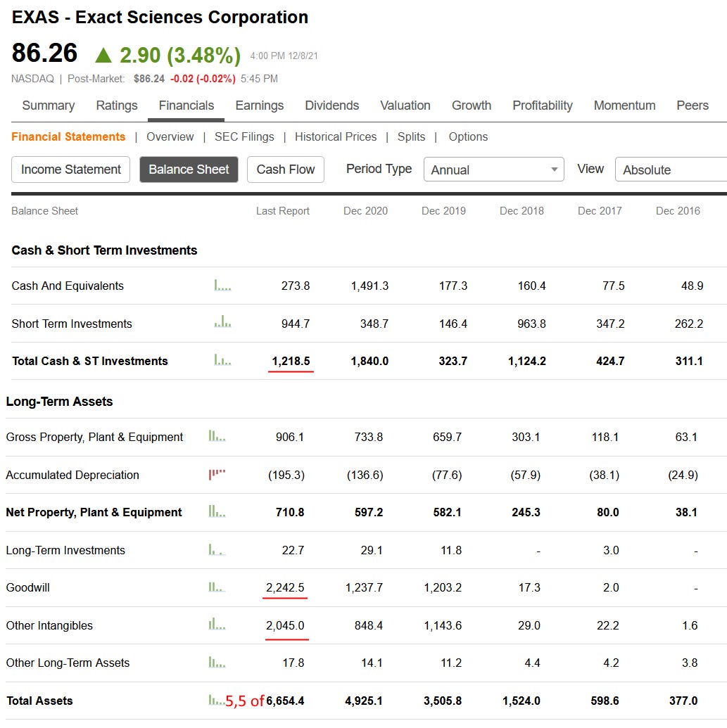Click the Total Assets value 6,654.4
727x728 pixels.
285,701
